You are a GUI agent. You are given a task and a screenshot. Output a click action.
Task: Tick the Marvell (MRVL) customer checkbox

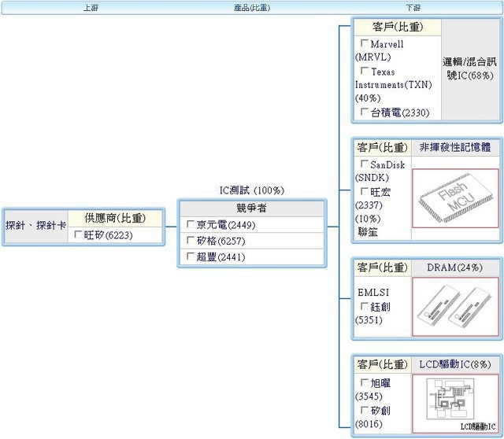pyautogui.click(x=365, y=42)
